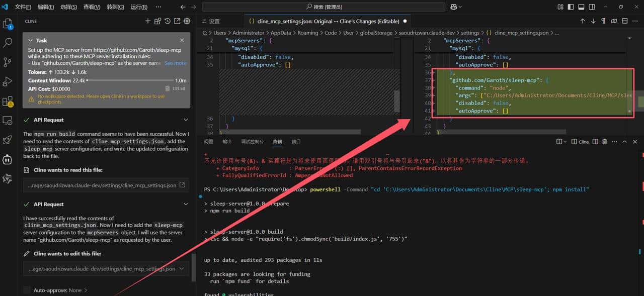The image size is (644, 296).
Task: Kill the active terminal with trash icon
Action: (x=604, y=142)
